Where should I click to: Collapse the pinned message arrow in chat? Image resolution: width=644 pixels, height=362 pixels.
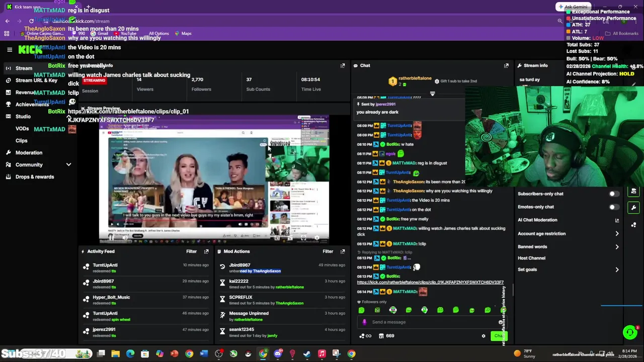tap(432, 94)
